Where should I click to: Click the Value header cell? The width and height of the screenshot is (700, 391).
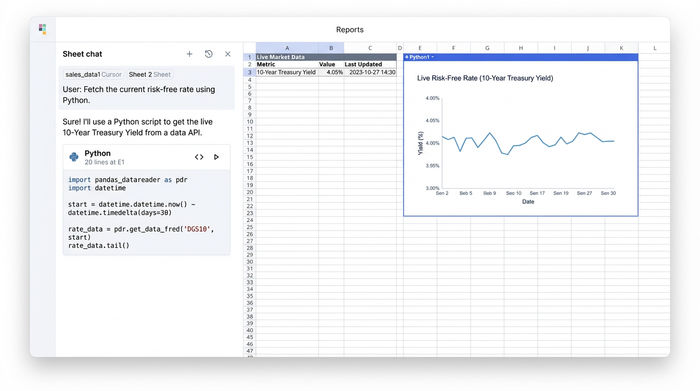point(331,64)
